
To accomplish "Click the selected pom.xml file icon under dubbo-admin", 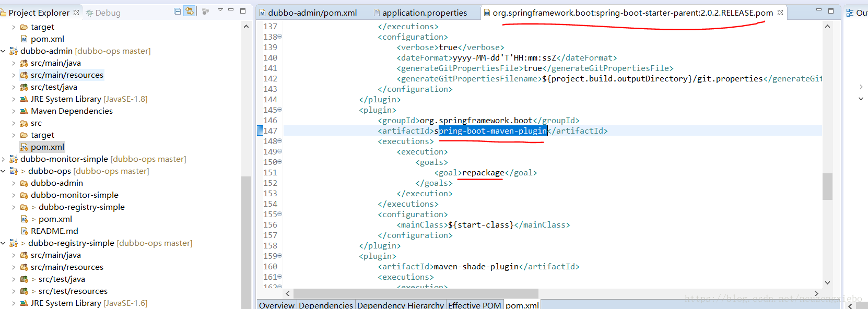I will (24, 147).
